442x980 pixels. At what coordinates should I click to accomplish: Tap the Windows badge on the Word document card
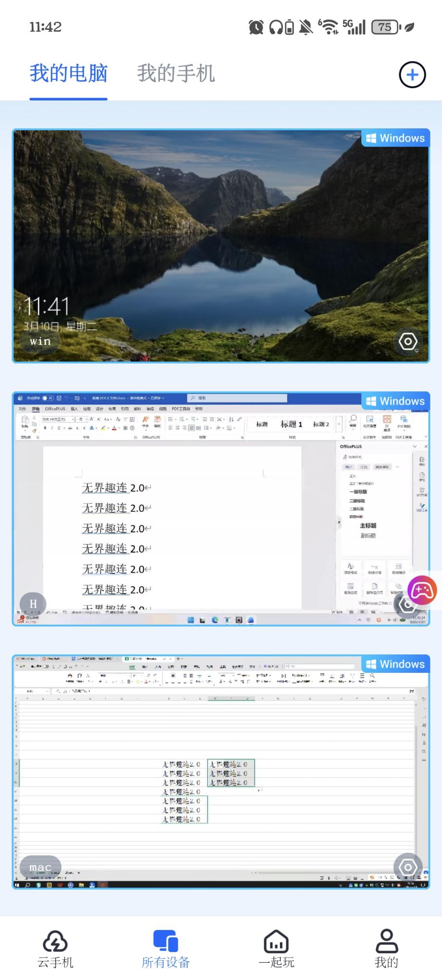(x=395, y=401)
